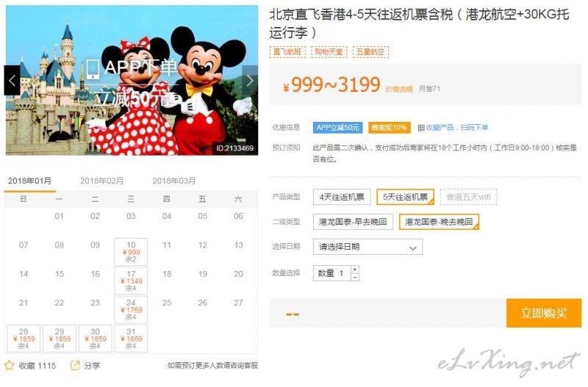Click the Disney product banner image
588x387 pixels.
click(x=132, y=80)
